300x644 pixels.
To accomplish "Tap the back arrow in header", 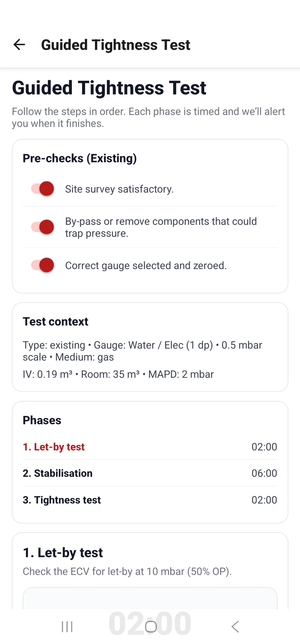I will [x=19, y=45].
